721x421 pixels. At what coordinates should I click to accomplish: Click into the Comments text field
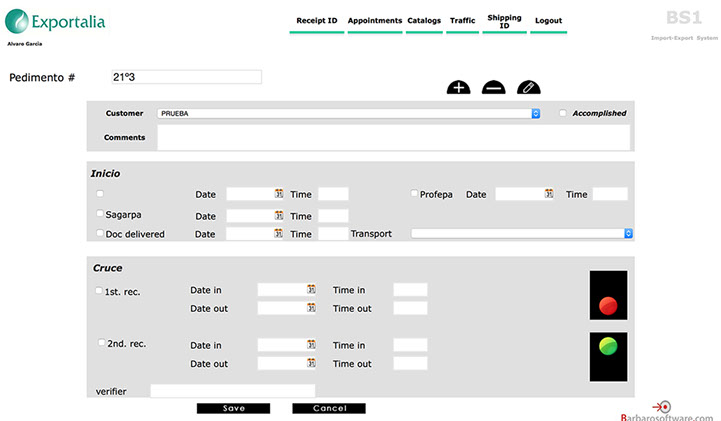[393, 138]
